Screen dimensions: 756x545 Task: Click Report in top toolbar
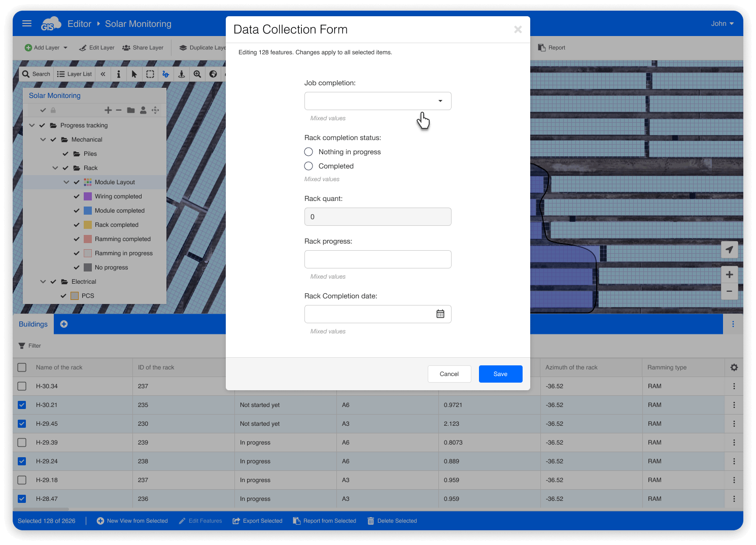(552, 48)
